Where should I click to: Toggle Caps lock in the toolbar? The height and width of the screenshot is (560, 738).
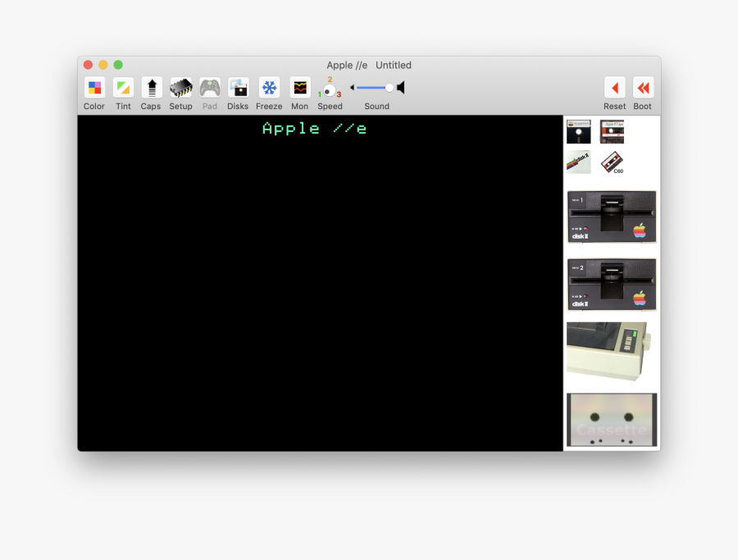152,88
